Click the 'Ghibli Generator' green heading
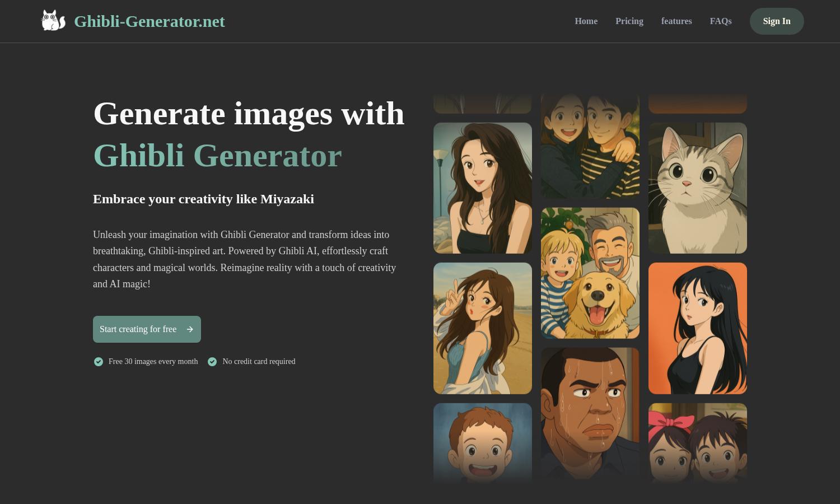The image size is (840, 504). pos(217,156)
